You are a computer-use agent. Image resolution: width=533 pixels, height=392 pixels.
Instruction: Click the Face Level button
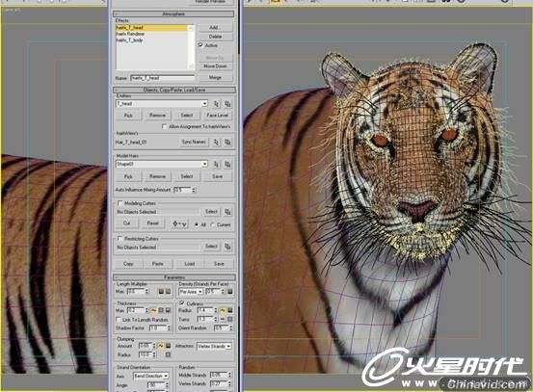click(x=217, y=116)
